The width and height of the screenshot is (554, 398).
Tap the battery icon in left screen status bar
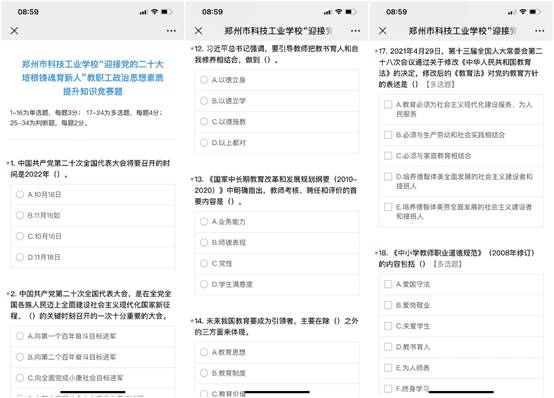[166, 12]
